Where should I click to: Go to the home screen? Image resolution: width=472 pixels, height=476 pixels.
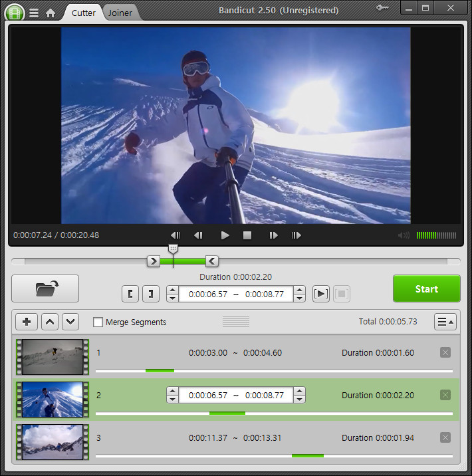click(x=51, y=13)
